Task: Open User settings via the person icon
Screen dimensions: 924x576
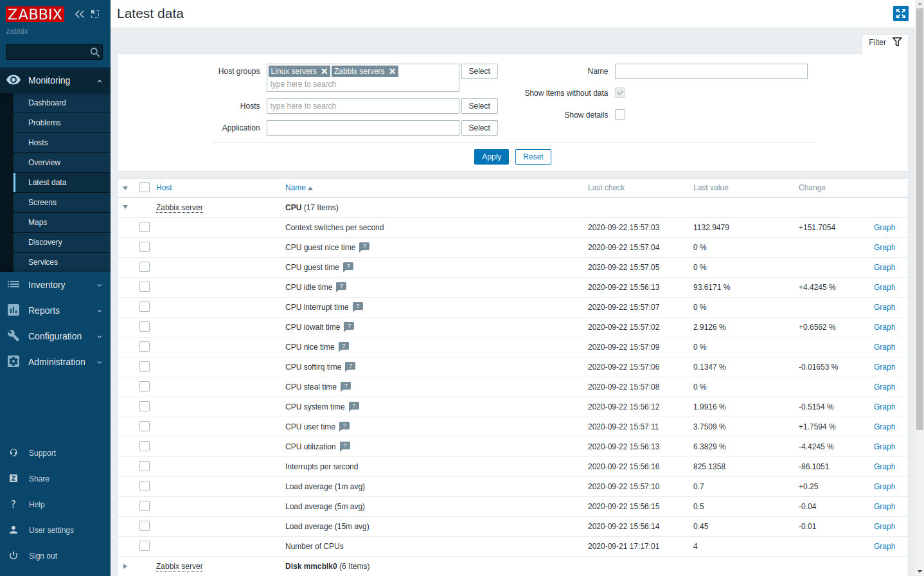Action: [13, 530]
